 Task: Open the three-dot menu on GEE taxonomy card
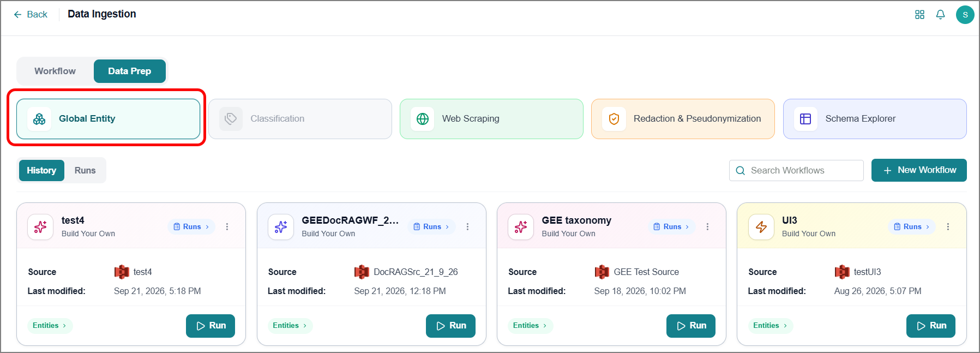[707, 226]
